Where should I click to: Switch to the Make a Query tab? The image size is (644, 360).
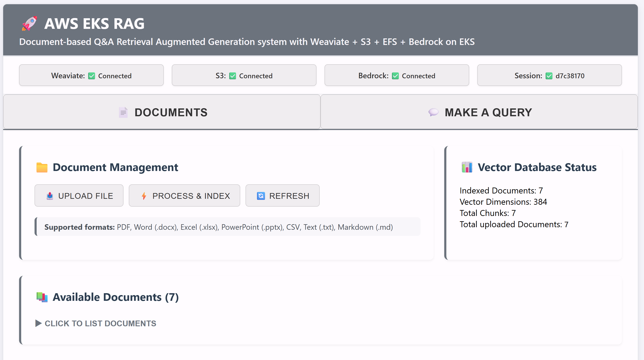[479, 112]
